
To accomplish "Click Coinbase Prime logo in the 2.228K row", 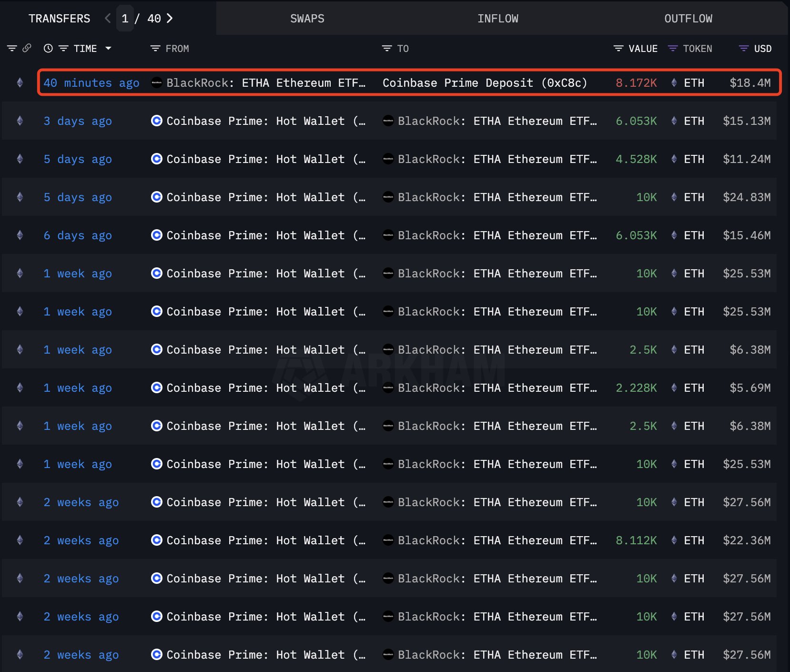I will (156, 387).
